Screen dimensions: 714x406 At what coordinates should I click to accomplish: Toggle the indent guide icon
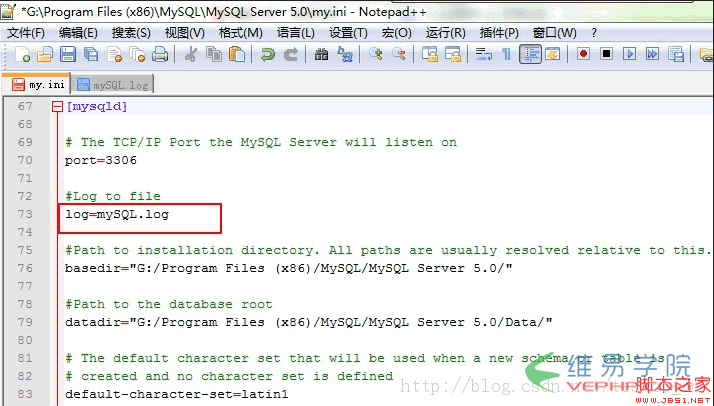coord(530,54)
